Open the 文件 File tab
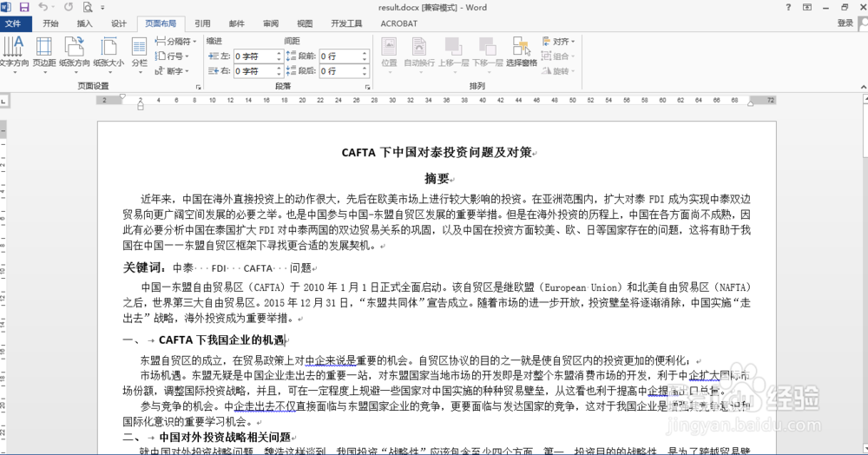The height and width of the screenshot is (455, 868). click(13, 23)
